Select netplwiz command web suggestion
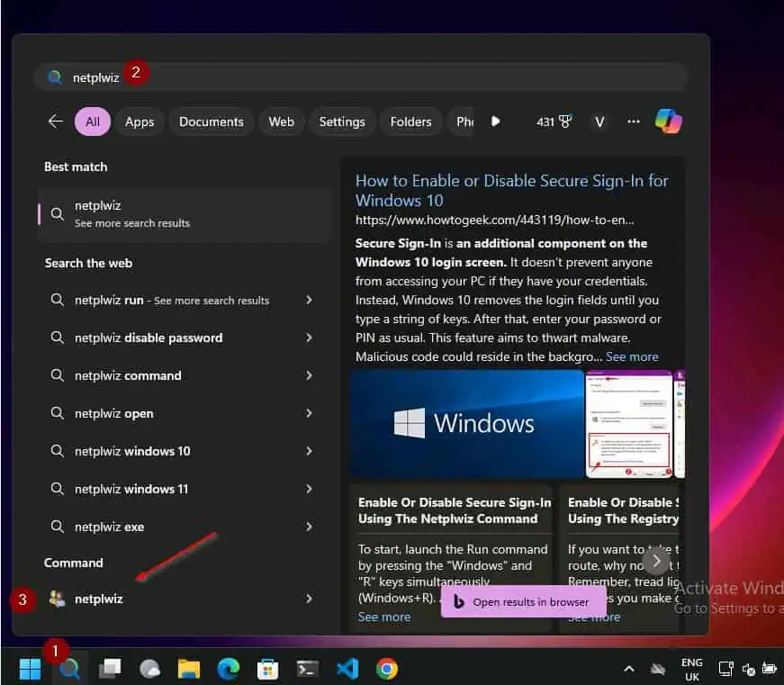 [184, 375]
